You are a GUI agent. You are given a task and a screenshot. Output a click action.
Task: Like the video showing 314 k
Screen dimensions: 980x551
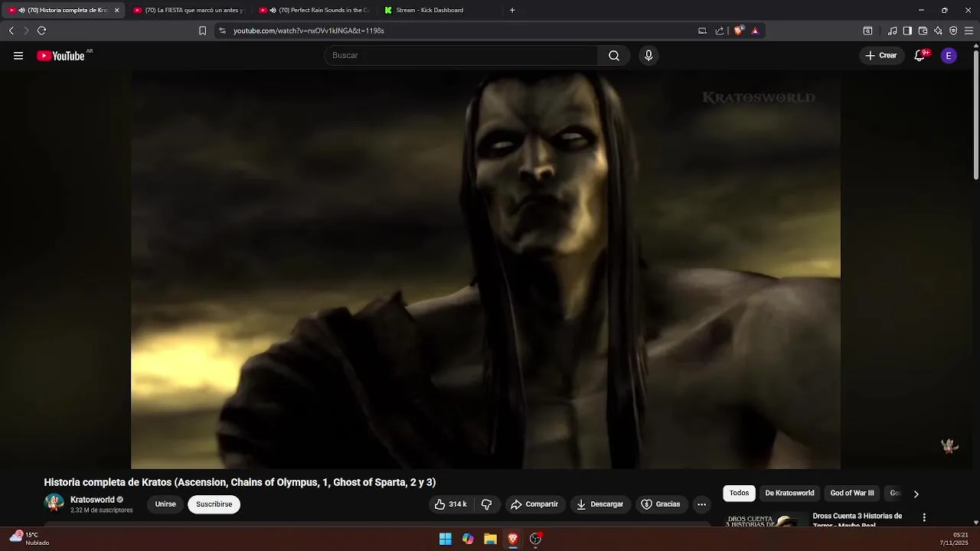pos(450,504)
